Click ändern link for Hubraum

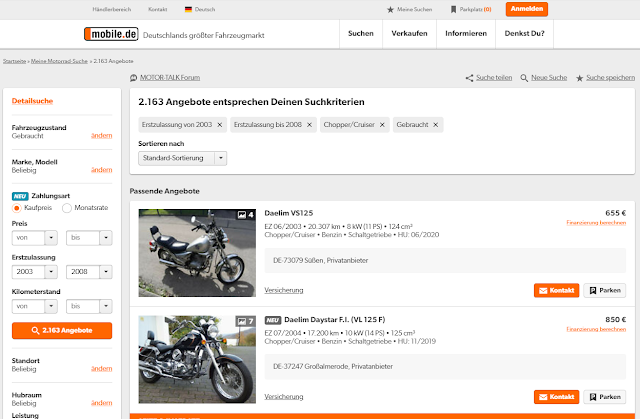pyautogui.click(x=102, y=403)
